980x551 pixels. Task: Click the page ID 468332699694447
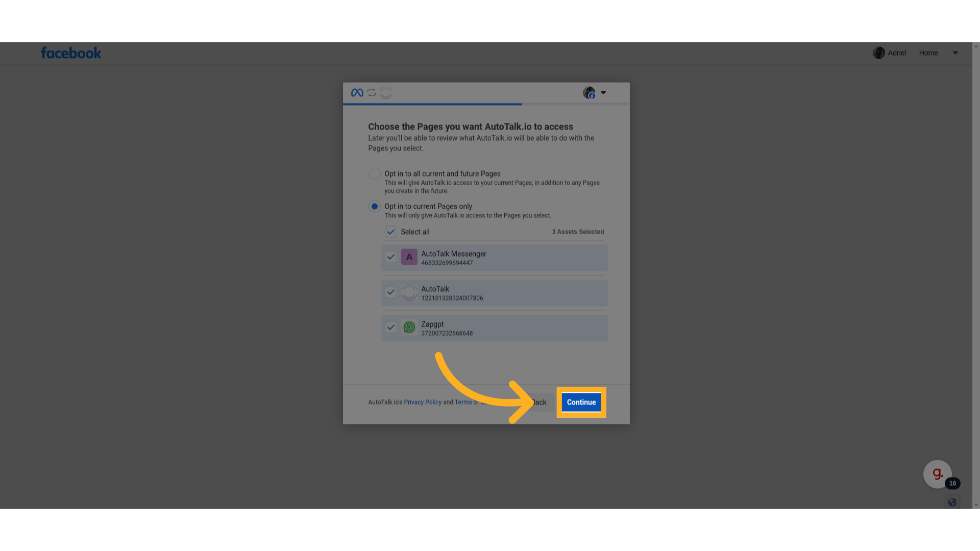click(447, 263)
